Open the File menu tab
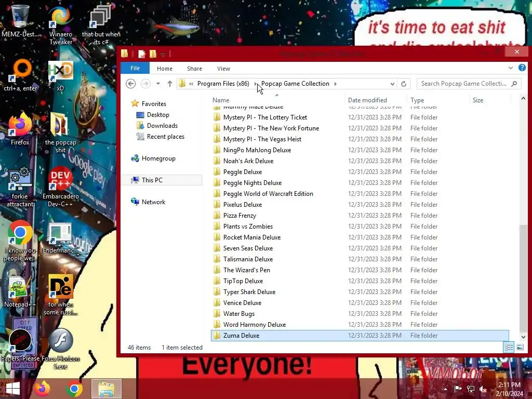Image resolution: width=532 pixels, height=399 pixels. 135,68
